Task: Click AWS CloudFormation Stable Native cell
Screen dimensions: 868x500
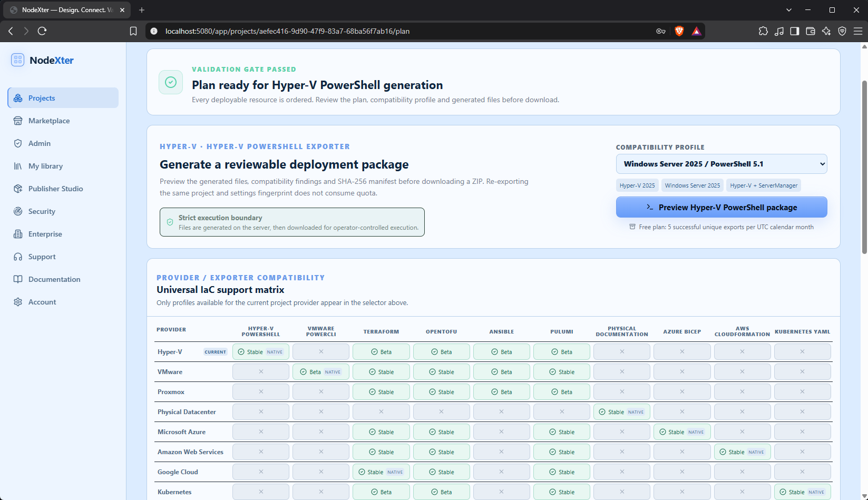Action: tap(742, 452)
